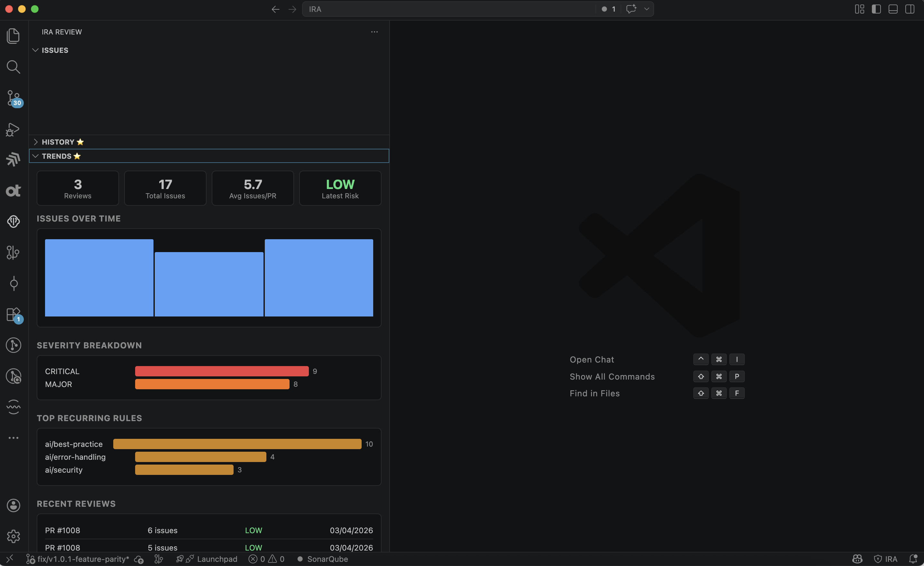Open the Manage gear icon

[x=14, y=536]
